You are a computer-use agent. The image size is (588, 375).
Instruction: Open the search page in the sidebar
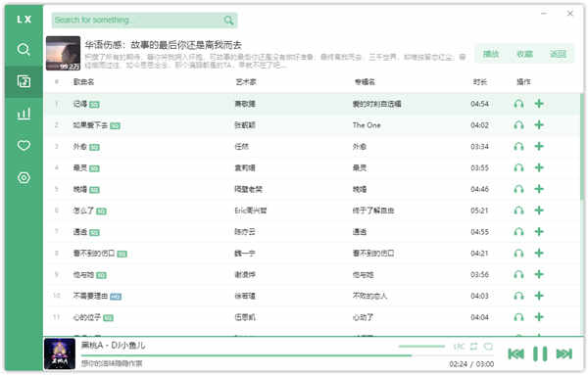(24, 49)
